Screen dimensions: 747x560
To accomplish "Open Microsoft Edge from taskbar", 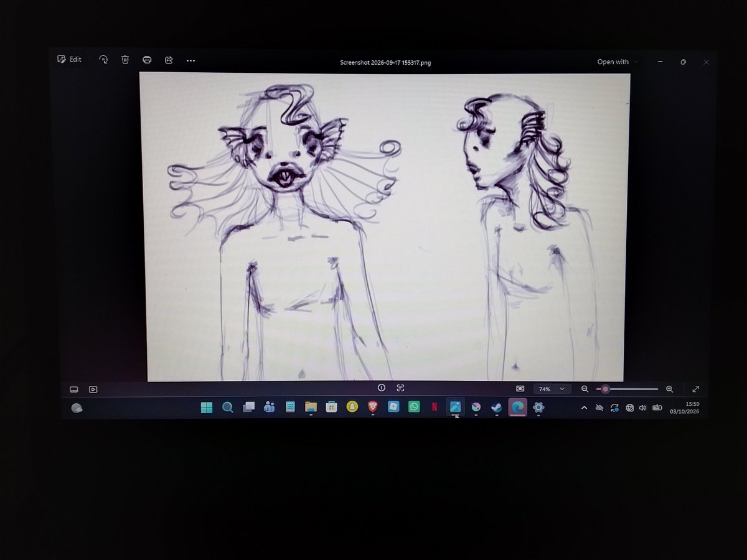I will [517, 408].
